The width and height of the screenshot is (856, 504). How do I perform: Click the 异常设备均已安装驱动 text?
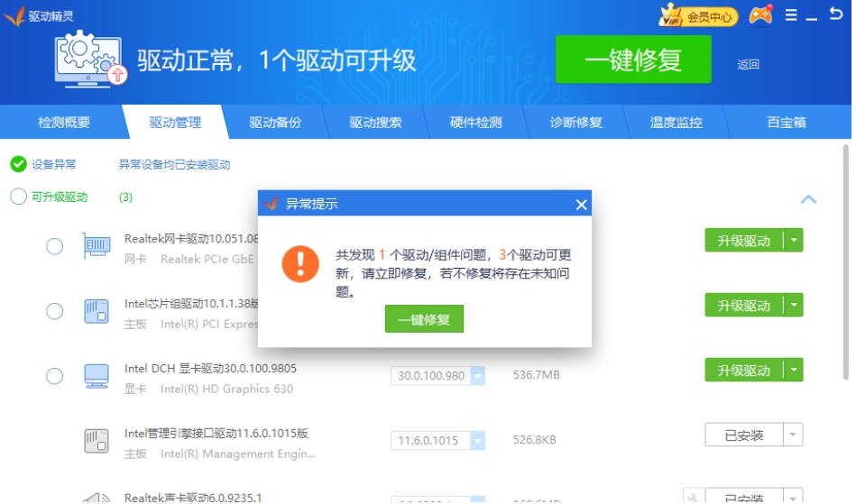coord(175,164)
